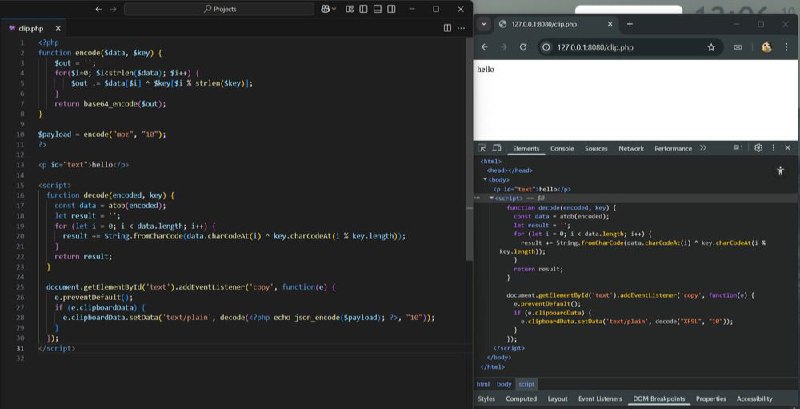Image resolution: width=800 pixels, height=409 pixels.
Task: Show more DevTools tabs chevron
Action: 703,148
